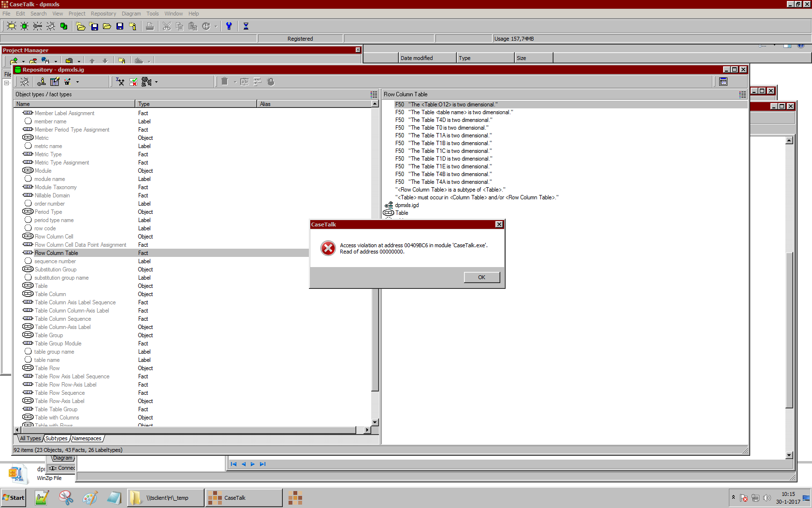Click the blue floppy disk save icon

(120, 26)
